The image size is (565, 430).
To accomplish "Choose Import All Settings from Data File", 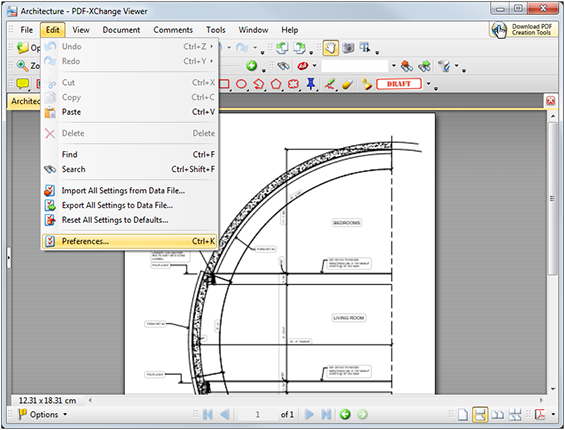I will [x=129, y=190].
